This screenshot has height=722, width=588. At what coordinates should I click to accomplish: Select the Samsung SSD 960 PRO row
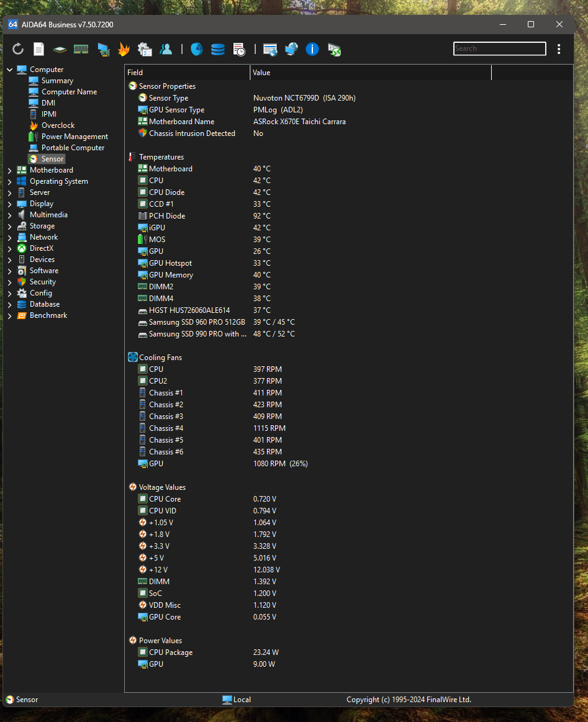348,322
